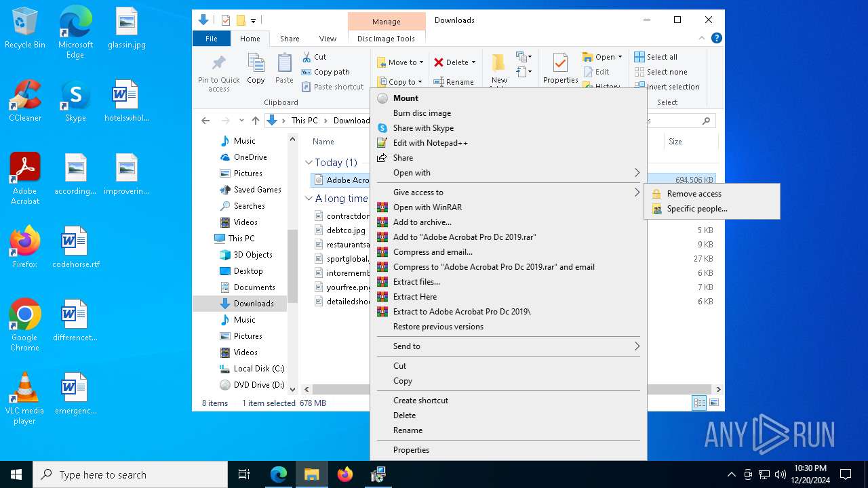This screenshot has height=488, width=868.
Task: Click the Explorer Help icon
Action: pyautogui.click(x=716, y=39)
